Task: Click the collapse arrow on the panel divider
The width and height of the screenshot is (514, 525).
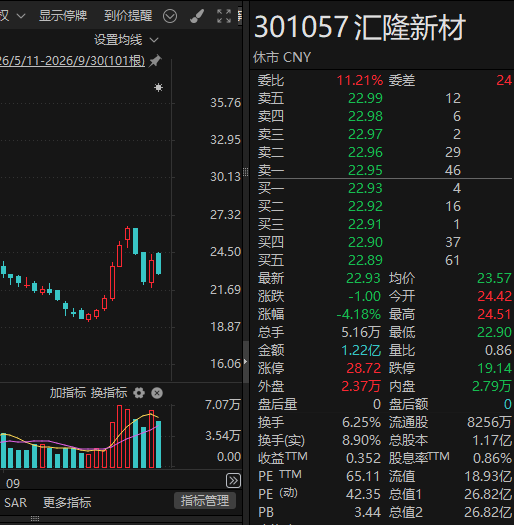Action: [246, 361]
